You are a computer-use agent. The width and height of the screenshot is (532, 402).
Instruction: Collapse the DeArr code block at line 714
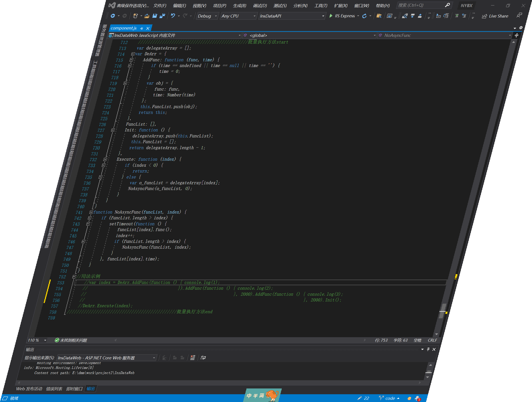point(133,54)
